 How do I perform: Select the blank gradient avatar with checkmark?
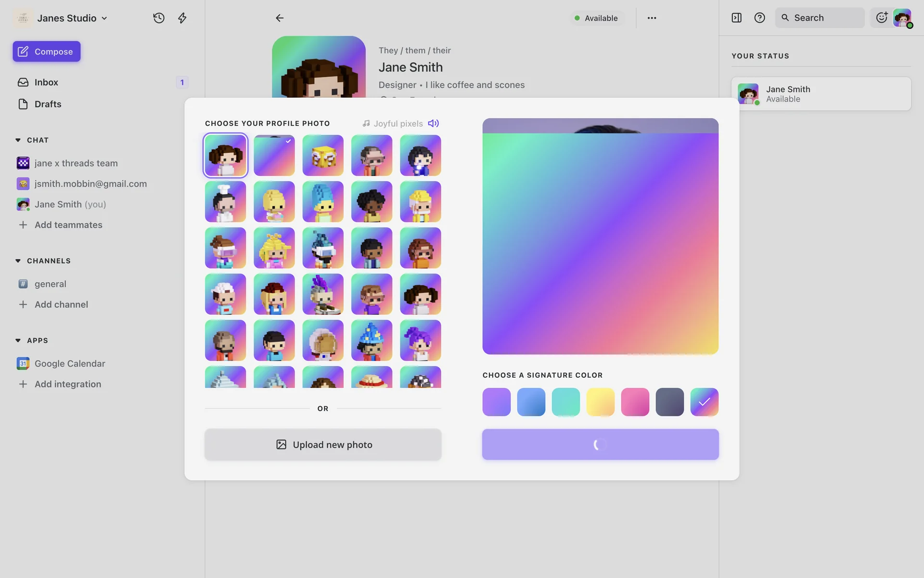tap(274, 155)
